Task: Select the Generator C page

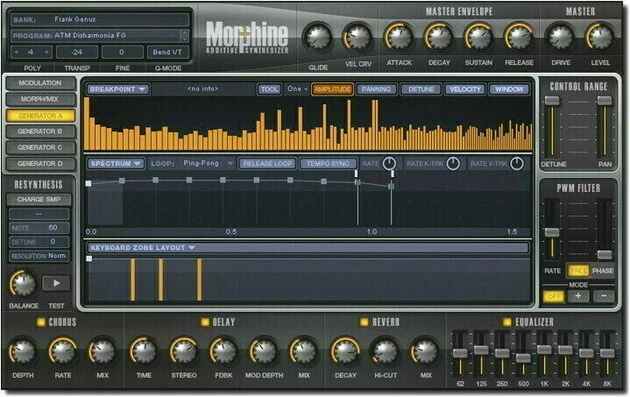Action: click(40, 147)
